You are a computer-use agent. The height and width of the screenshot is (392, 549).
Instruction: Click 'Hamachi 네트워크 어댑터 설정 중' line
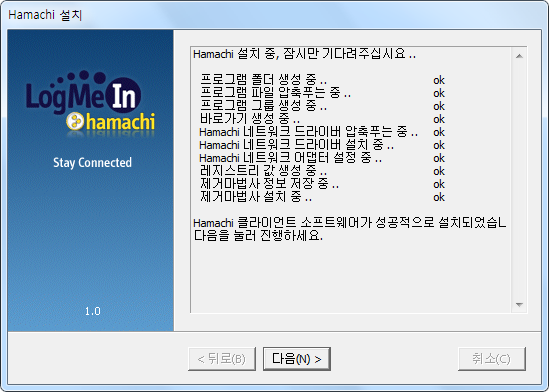pos(290,158)
